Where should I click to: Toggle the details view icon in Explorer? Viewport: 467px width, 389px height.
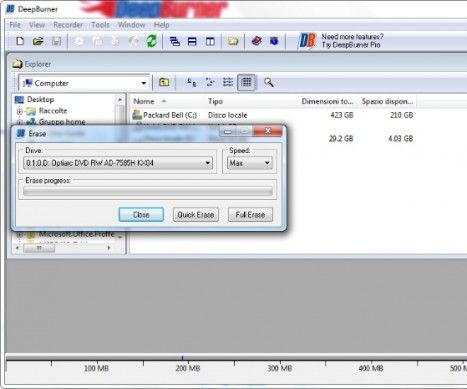(x=246, y=82)
